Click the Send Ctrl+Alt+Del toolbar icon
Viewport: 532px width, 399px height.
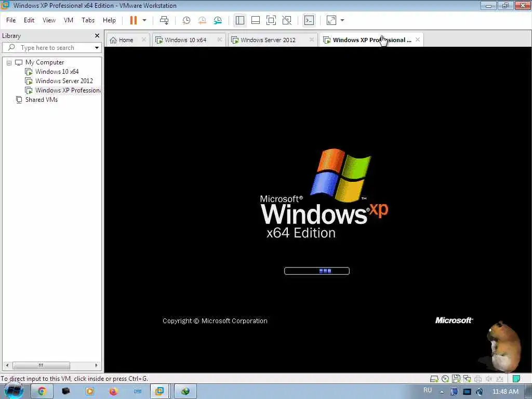tap(164, 20)
